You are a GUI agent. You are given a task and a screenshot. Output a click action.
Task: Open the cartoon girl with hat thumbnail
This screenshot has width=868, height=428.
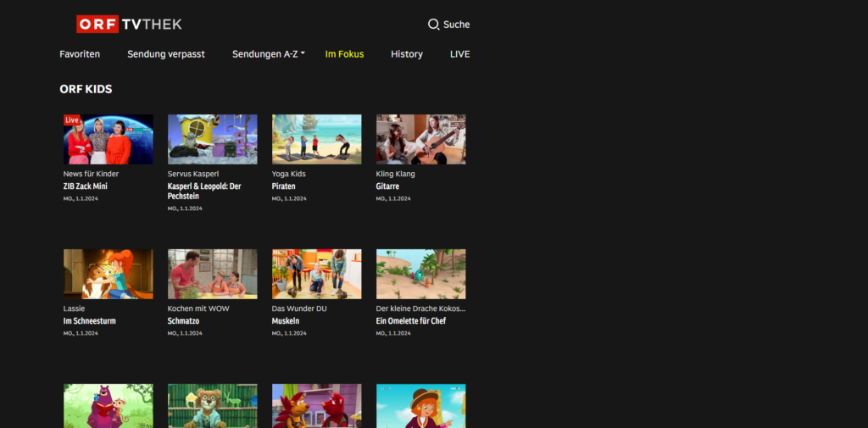point(420,406)
